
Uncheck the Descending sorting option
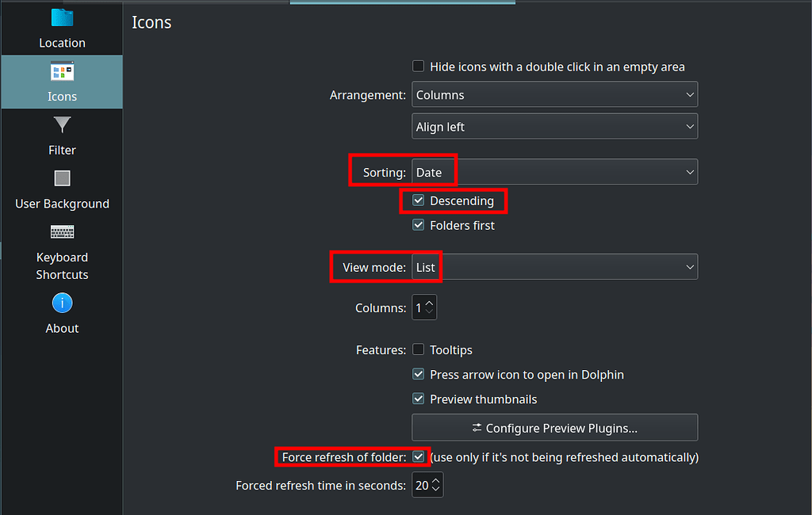(x=418, y=200)
